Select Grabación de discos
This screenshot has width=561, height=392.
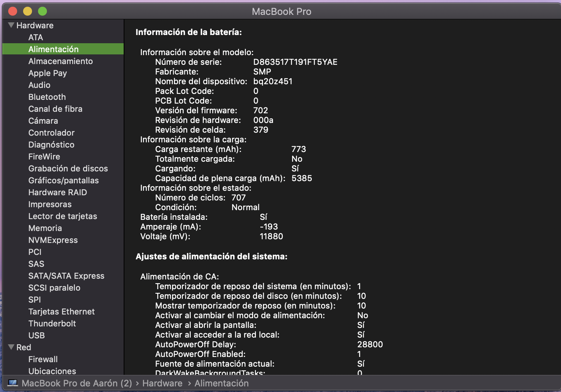coord(68,168)
